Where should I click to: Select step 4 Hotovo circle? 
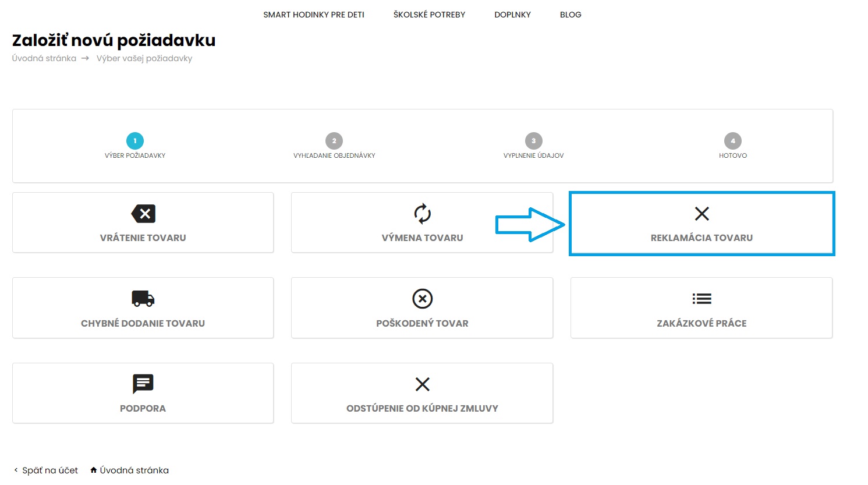[732, 141]
